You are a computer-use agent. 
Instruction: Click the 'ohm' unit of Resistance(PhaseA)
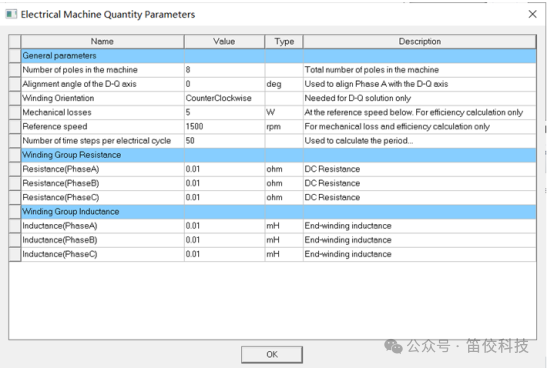(x=275, y=169)
